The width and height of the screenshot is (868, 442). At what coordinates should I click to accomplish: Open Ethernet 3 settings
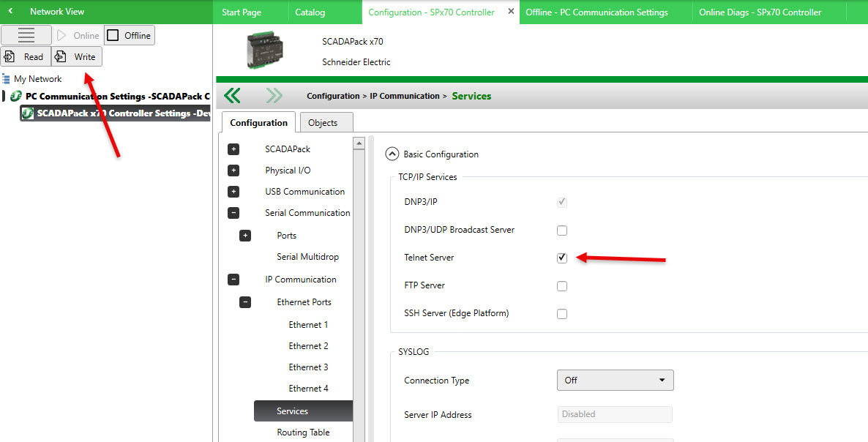pos(308,367)
